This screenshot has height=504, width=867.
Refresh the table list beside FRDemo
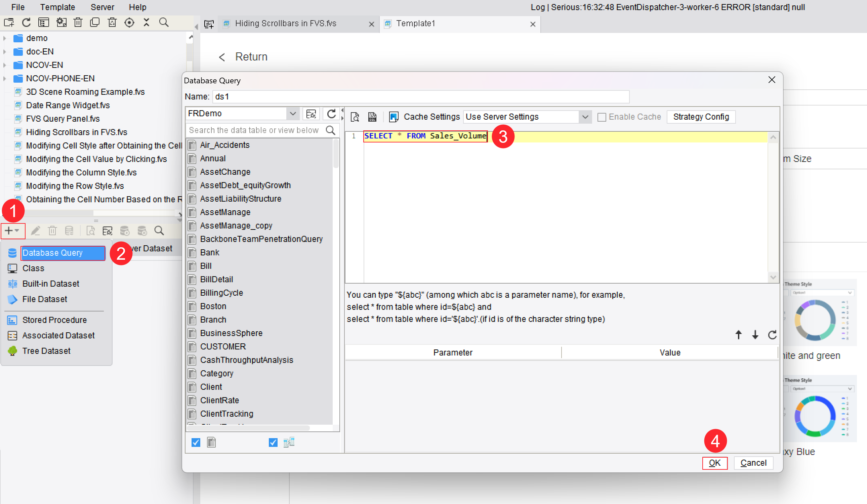[x=331, y=114]
